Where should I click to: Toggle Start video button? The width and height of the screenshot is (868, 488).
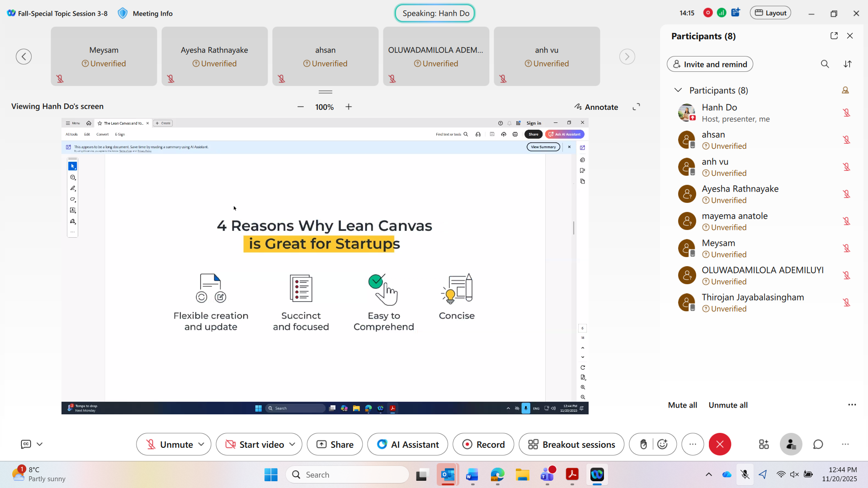255,445
